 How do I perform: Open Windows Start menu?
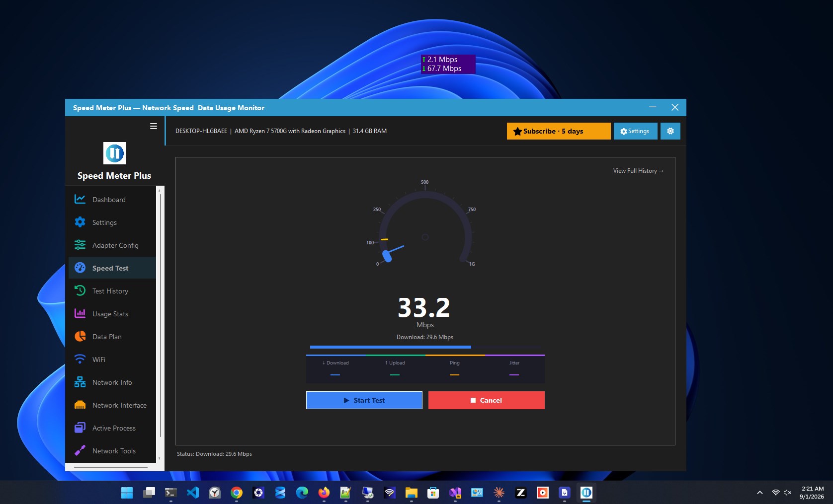click(x=127, y=493)
